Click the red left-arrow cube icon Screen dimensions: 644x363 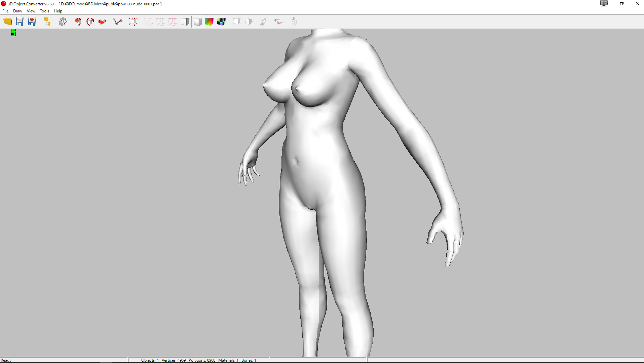[102, 22]
